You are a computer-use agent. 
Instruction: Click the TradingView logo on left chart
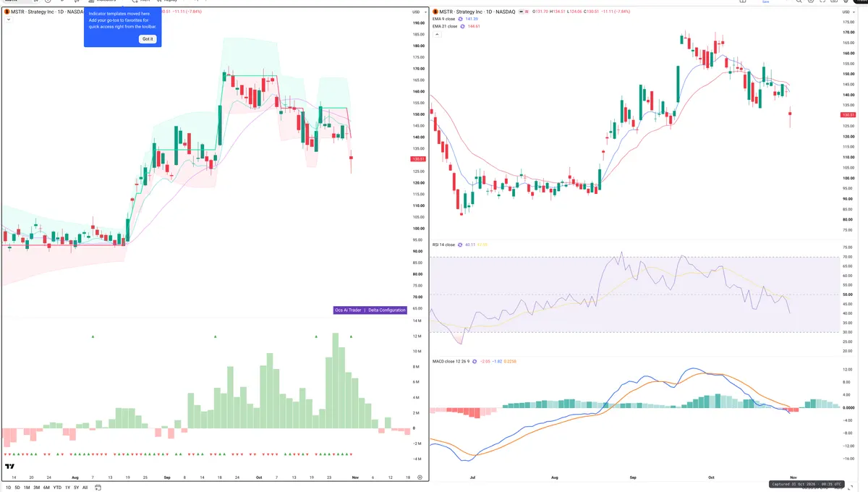9,467
